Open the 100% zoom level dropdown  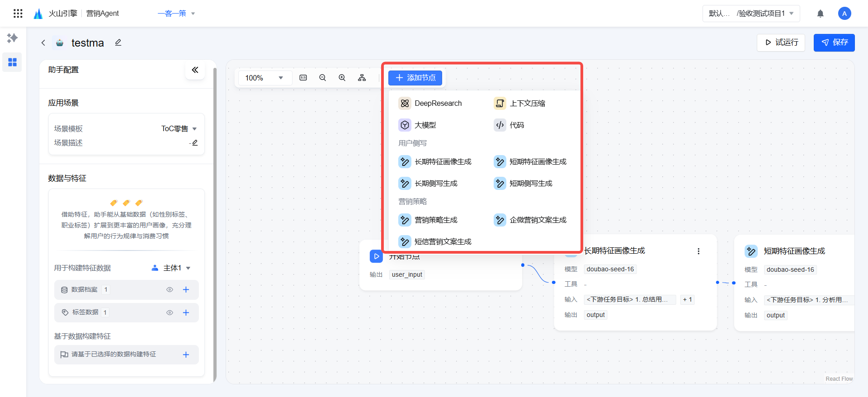264,78
